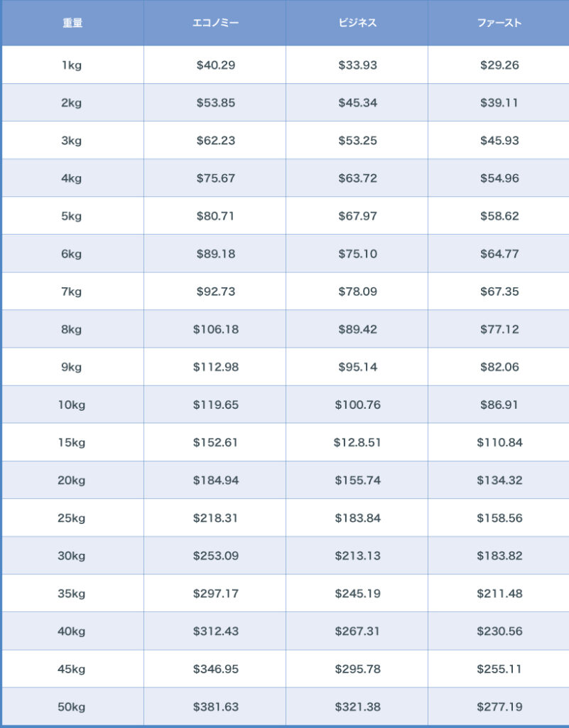569x728 pixels.
Task: Click the first class price $45.93
Action: click(499, 141)
